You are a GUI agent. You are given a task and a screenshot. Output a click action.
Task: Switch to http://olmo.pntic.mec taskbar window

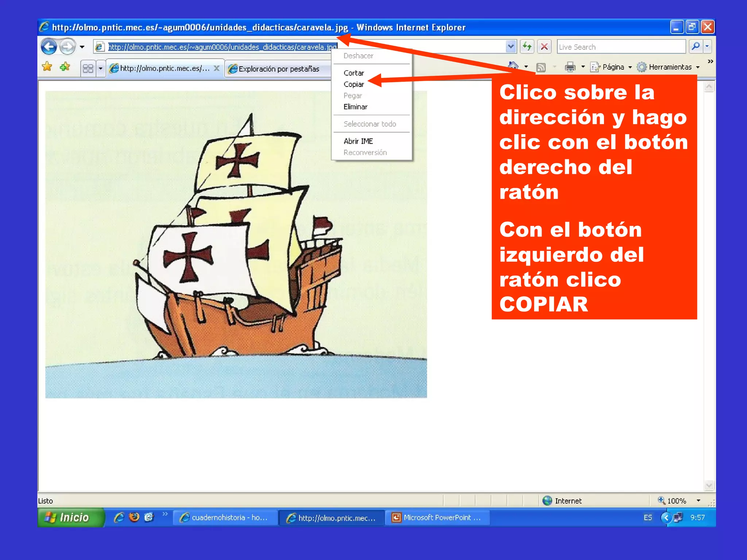332,518
